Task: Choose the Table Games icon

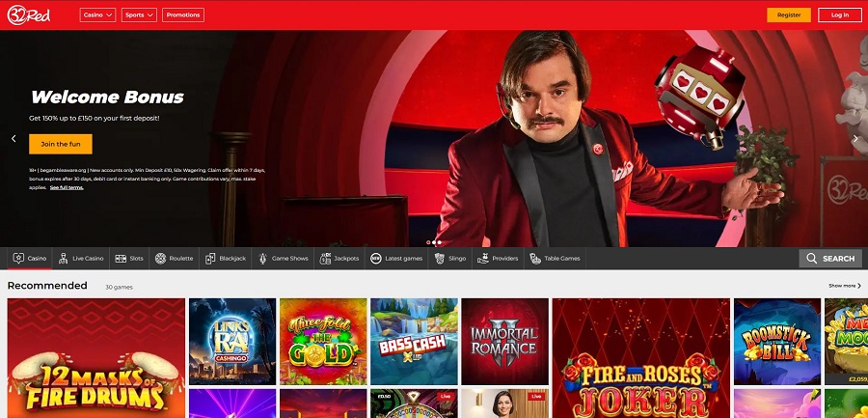Action: 534,259
